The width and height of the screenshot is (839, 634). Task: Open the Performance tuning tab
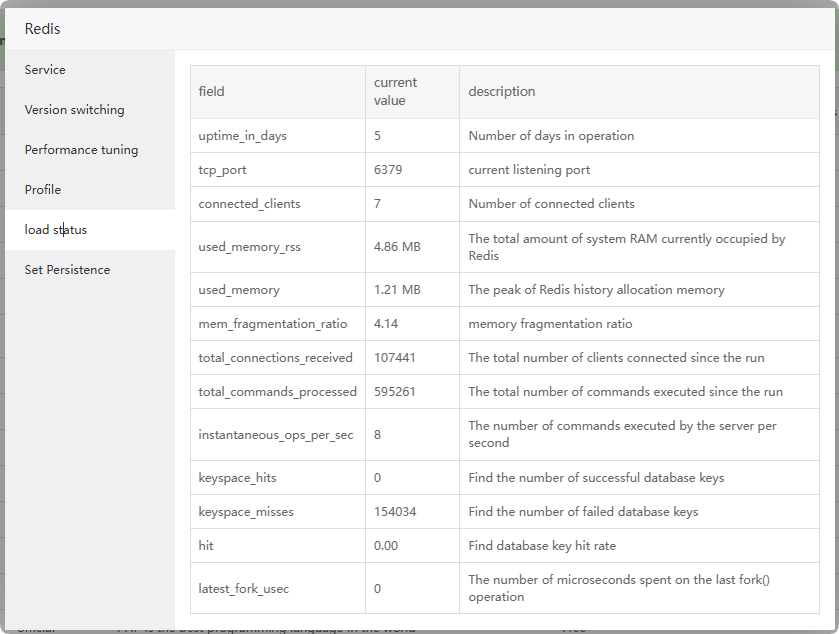tap(81, 150)
